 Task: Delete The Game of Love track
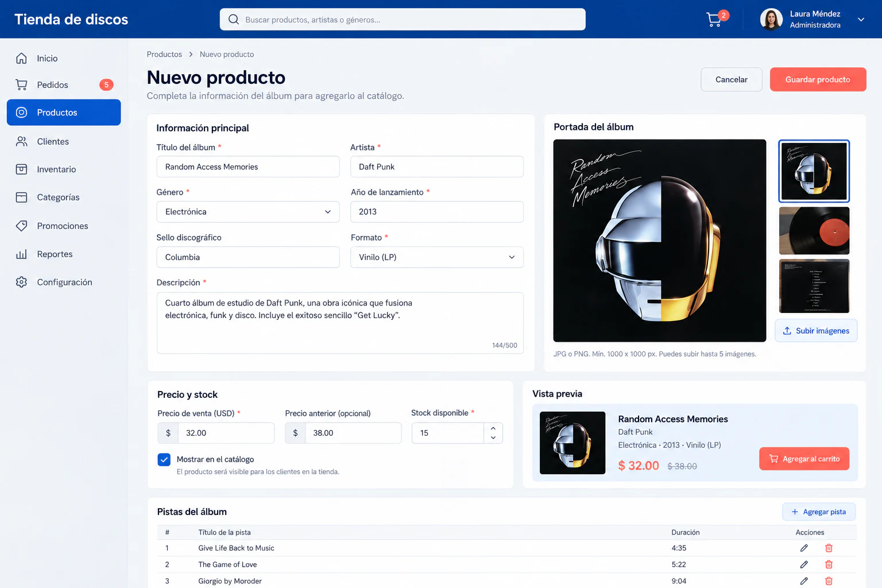829,564
